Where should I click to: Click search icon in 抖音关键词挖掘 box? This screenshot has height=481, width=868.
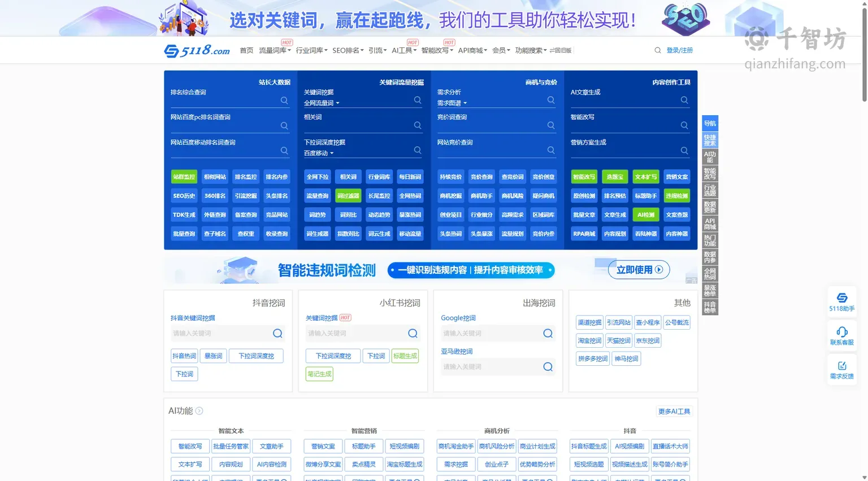pyautogui.click(x=277, y=333)
